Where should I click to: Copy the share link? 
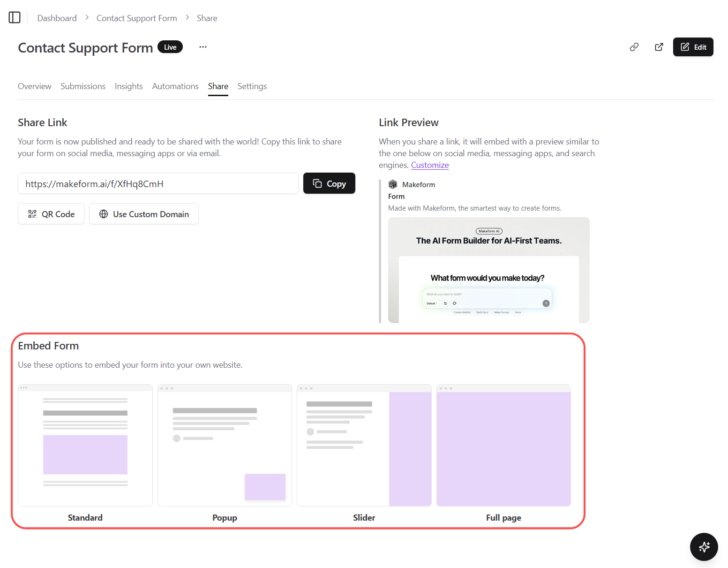point(329,183)
